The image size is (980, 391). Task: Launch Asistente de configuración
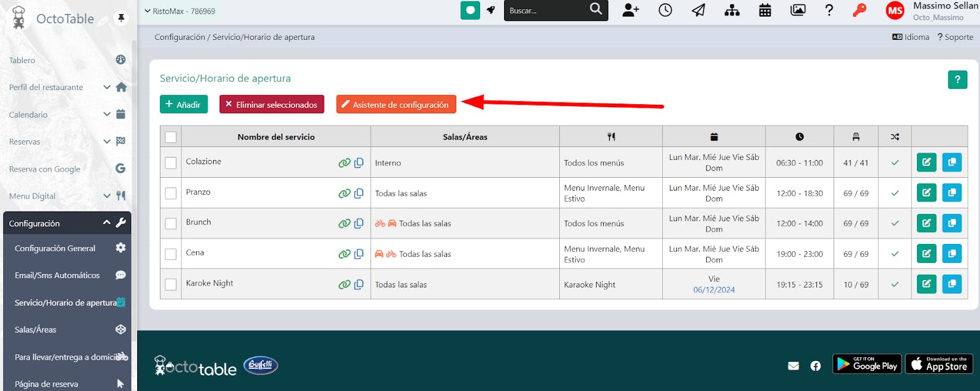396,104
